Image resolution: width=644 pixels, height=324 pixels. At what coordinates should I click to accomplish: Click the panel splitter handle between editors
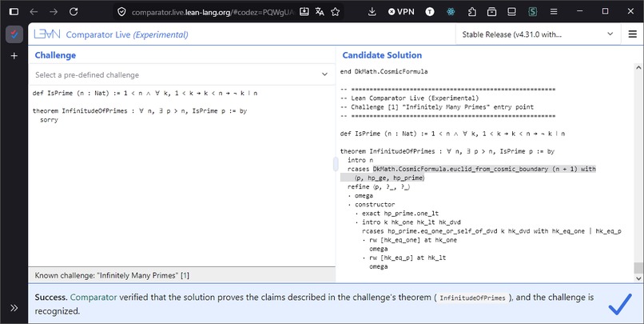pos(336,164)
